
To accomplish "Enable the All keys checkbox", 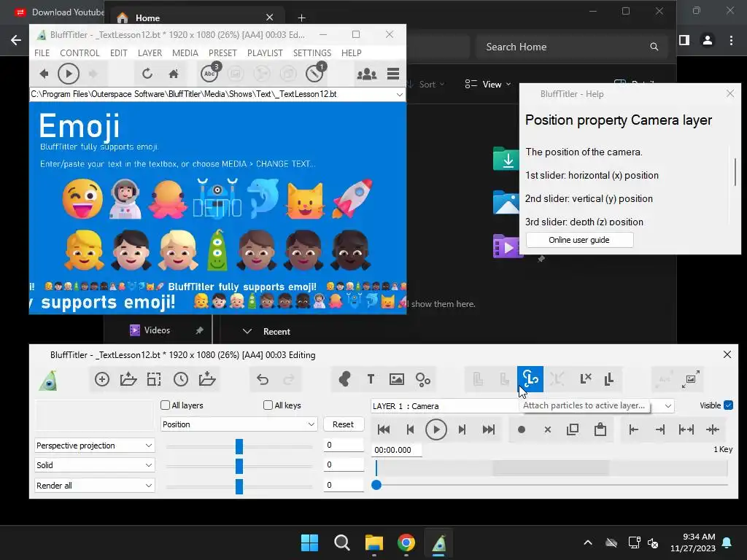I will click(x=268, y=405).
